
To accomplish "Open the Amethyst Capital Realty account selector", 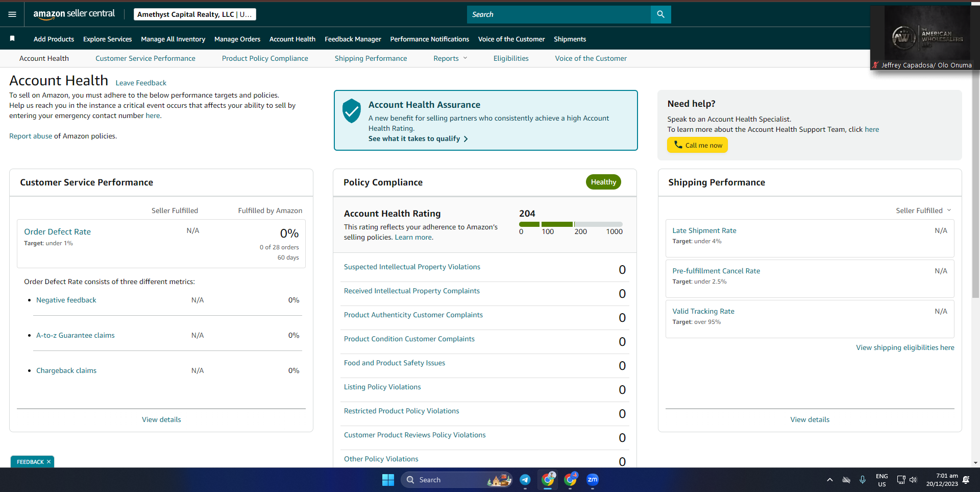I will point(195,14).
